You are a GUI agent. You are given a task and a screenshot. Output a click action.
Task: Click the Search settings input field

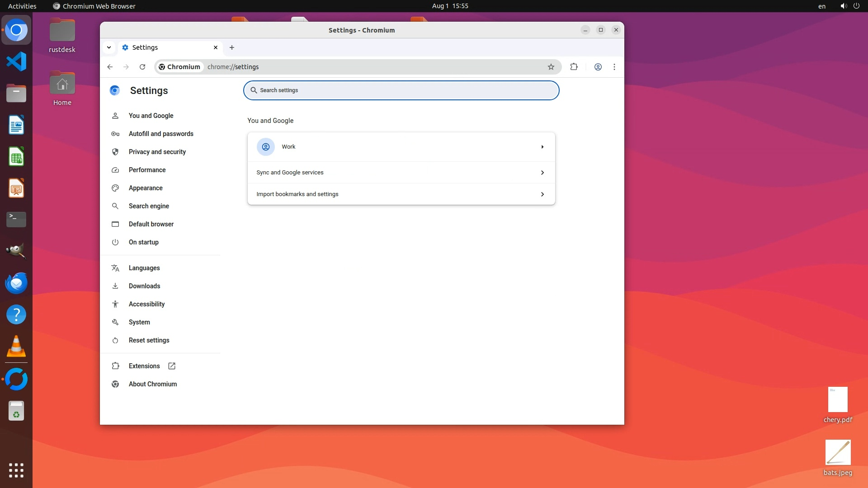(x=401, y=90)
